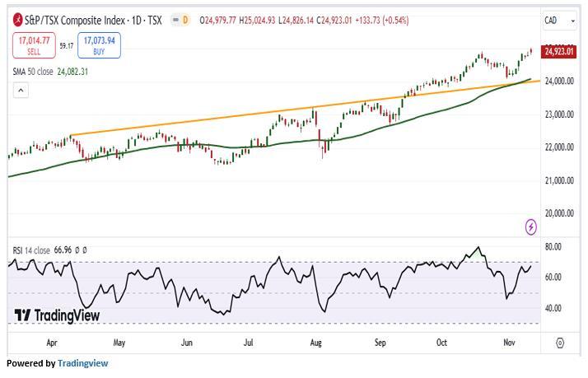Click the 59.17 spread value

(66, 44)
